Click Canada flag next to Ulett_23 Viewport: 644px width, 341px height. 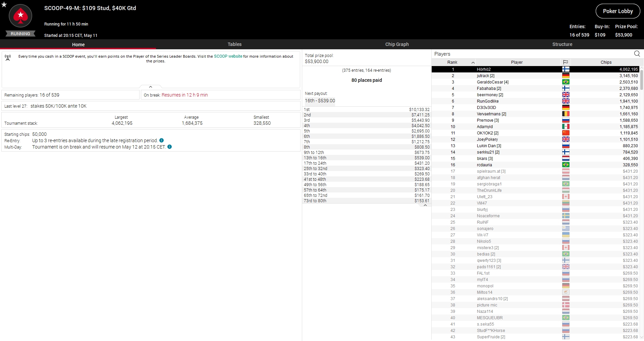pos(566,197)
